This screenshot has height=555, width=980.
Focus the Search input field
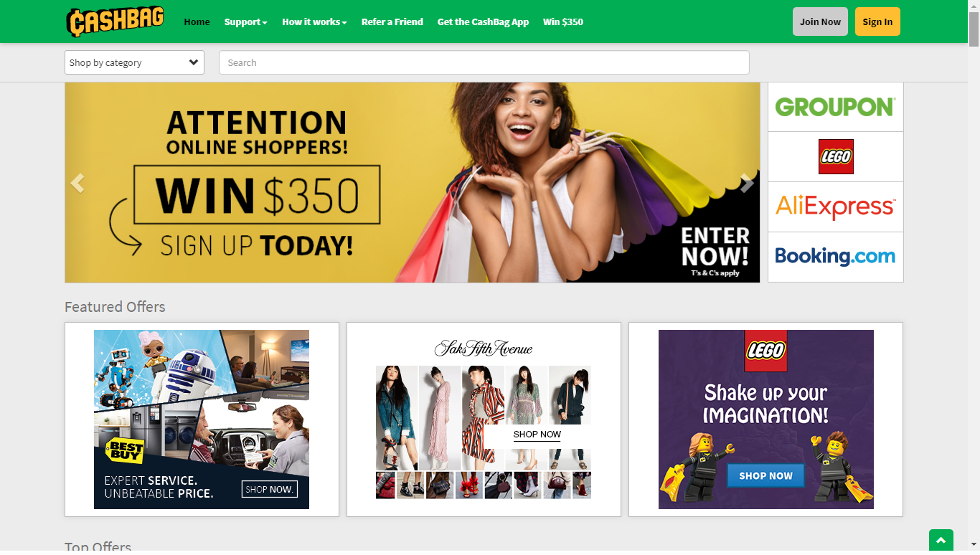[x=484, y=62]
